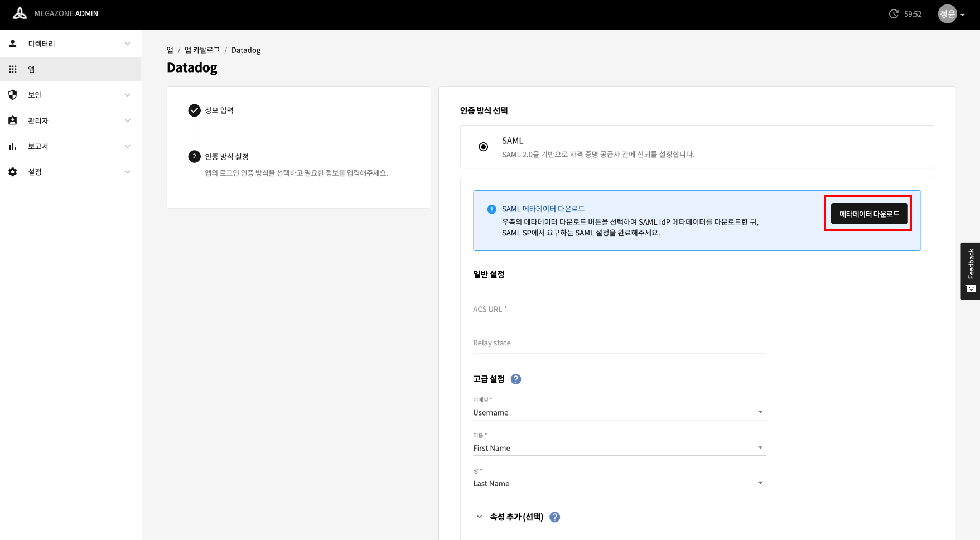Go to 앱 breadcrumb link

(170, 50)
